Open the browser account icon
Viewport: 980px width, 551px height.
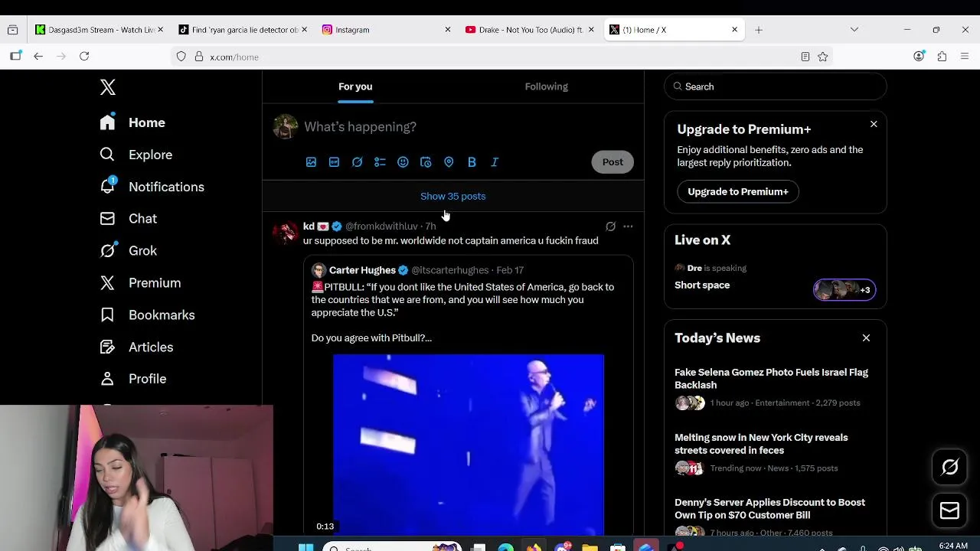point(919,57)
